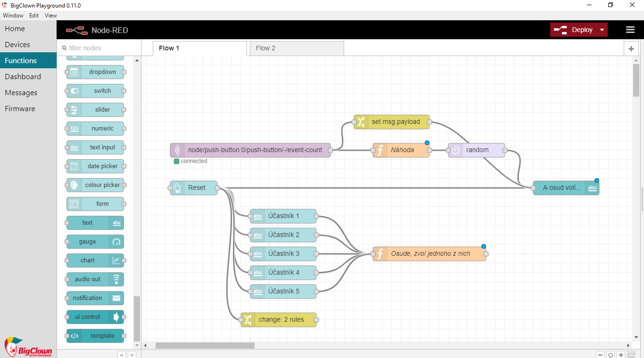The image size is (644, 358).
Task: Click the canvas horizontal scrollbar thumb
Action: click(205, 345)
